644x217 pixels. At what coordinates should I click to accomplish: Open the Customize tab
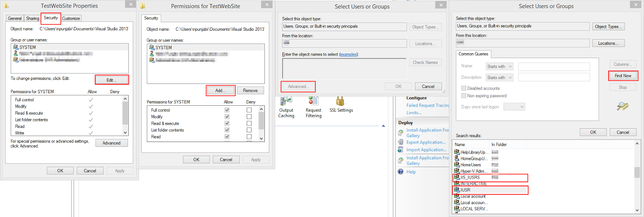coord(71,19)
